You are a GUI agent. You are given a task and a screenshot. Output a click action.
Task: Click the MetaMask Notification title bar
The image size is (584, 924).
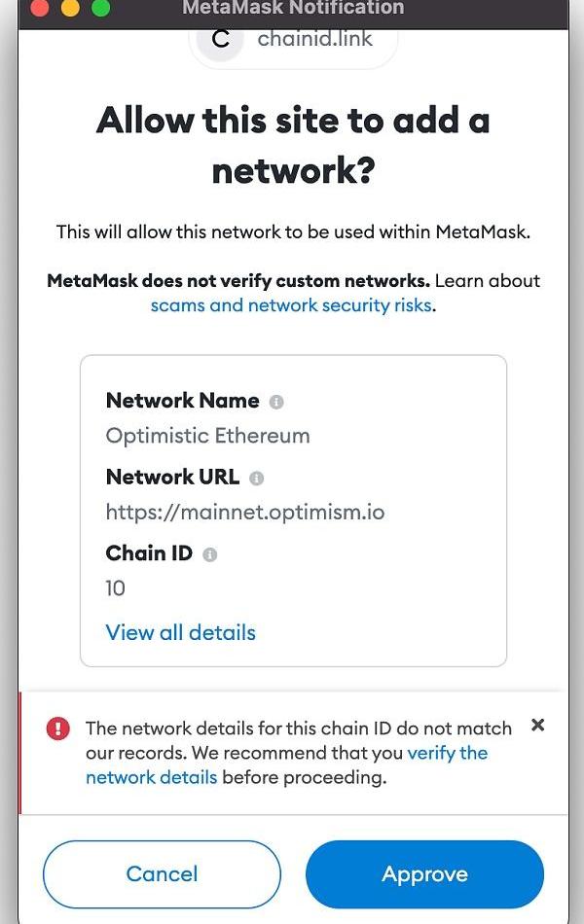coord(293,9)
